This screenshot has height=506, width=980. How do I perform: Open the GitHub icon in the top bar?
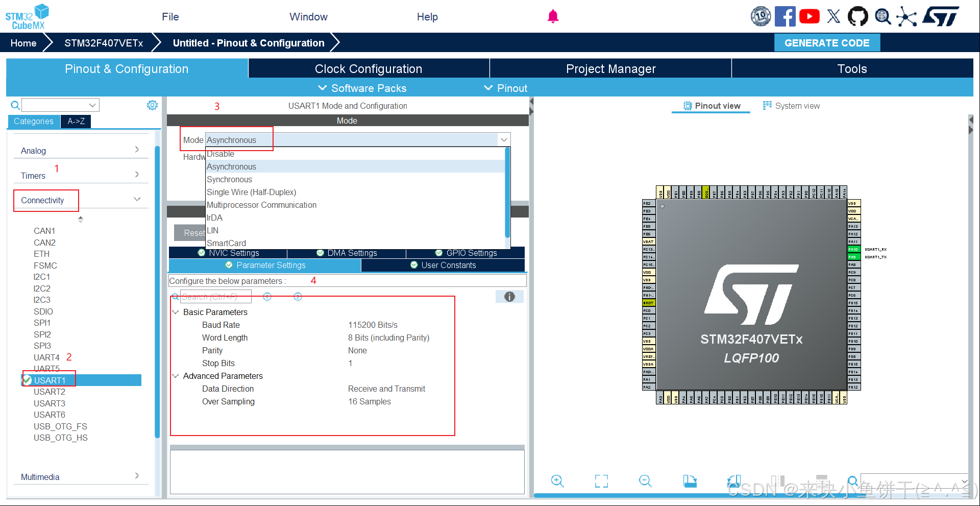857,16
